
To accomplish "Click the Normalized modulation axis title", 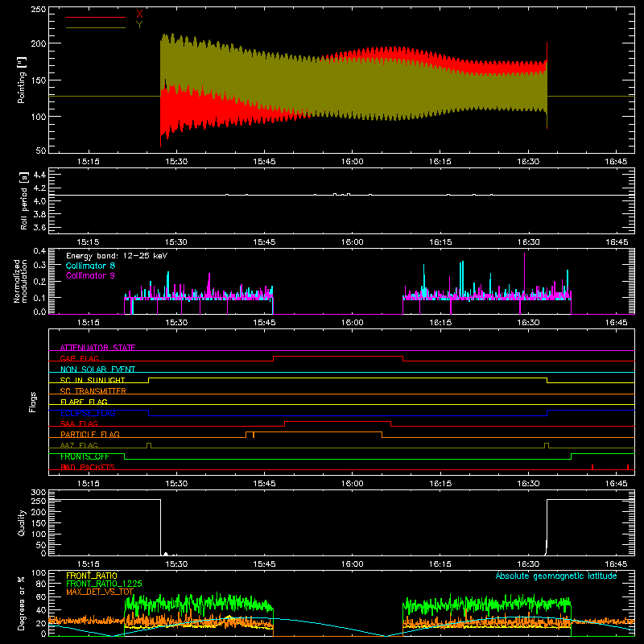I will tap(21, 281).
